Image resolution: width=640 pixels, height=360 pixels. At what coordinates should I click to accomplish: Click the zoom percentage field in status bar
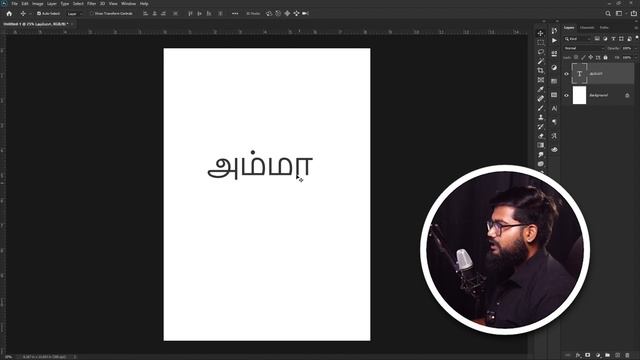8,357
